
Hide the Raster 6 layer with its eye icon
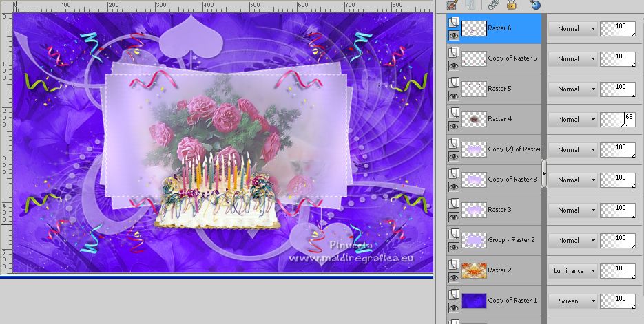[453, 36]
